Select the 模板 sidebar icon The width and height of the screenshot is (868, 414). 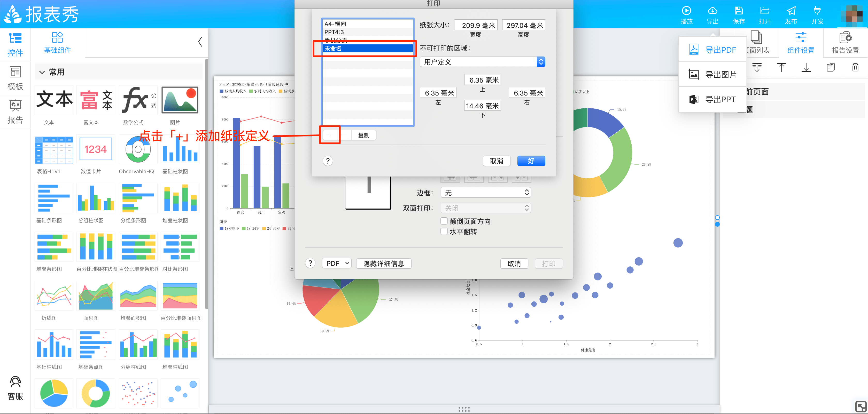[x=15, y=72]
